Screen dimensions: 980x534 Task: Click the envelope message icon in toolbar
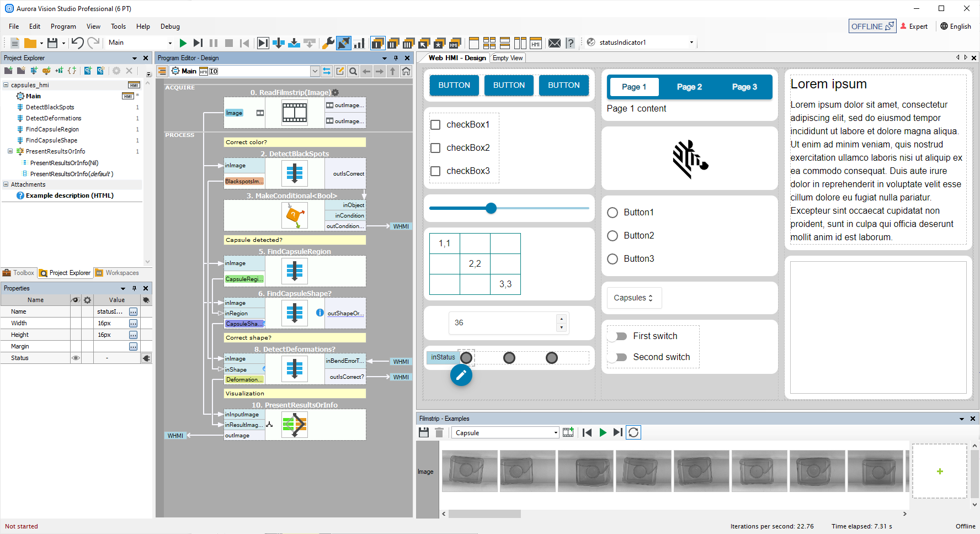pyautogui.click(x=555, y=43)
